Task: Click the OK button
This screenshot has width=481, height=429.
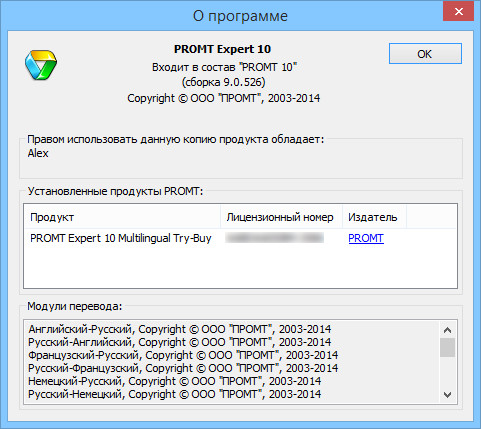Action: [425, 53]
